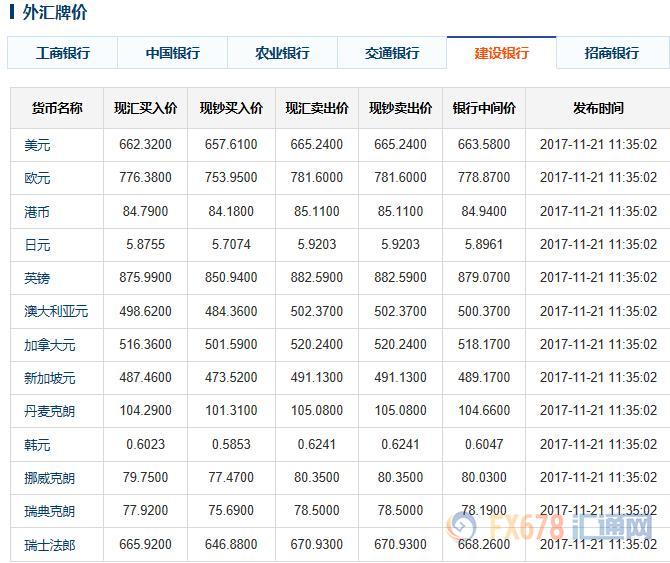670x563 pixels.
Task: Click the 挪威克朗 currency link
Action: (x=50, y=478)
